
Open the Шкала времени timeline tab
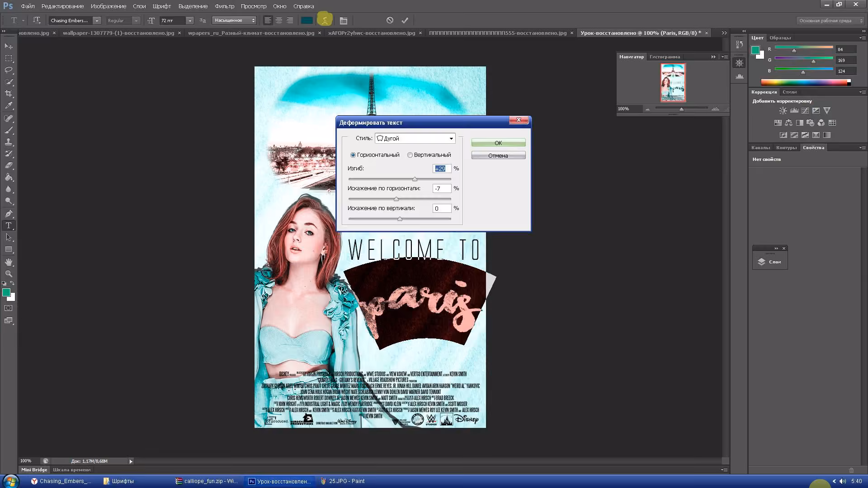coord(71,470)
